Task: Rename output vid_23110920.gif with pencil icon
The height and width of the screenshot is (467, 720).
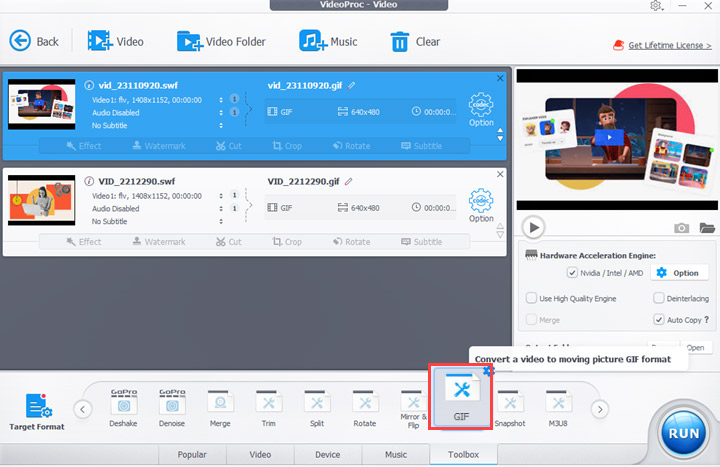Action: click(351, 85)
